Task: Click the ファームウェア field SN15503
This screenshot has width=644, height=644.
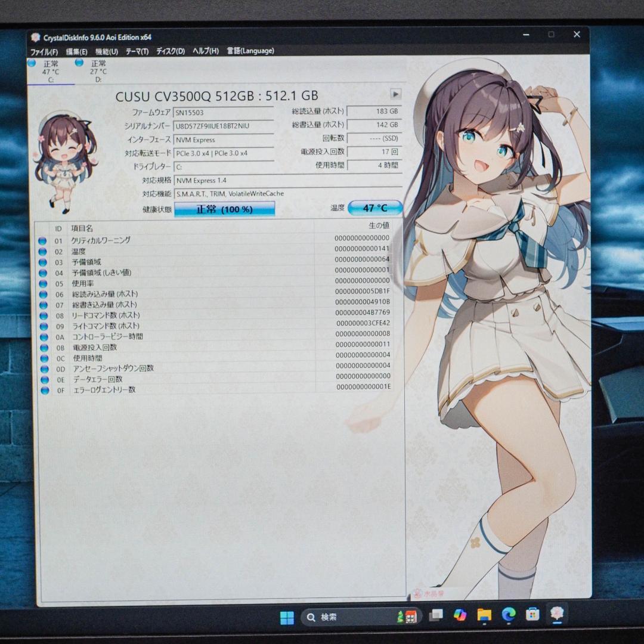Action: (224, 113)
